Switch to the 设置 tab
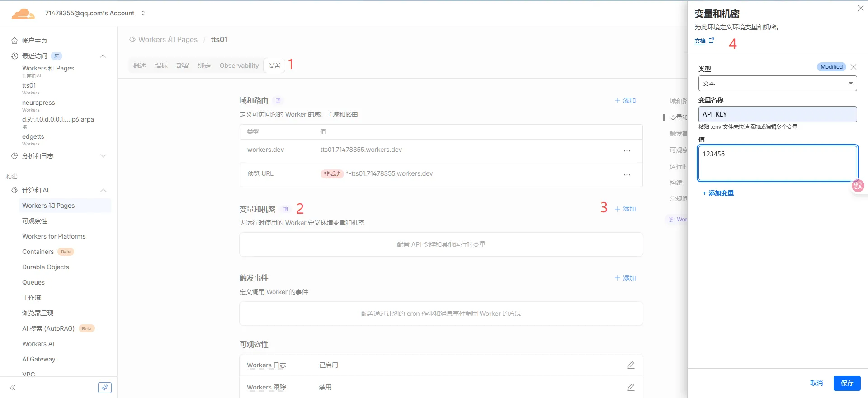868x398 pixels. click(274, 66)
